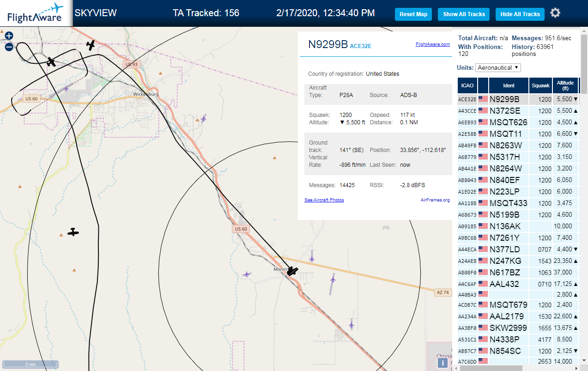
Task: Click the US flag in the AAL432 row
Action: point(483,284)
